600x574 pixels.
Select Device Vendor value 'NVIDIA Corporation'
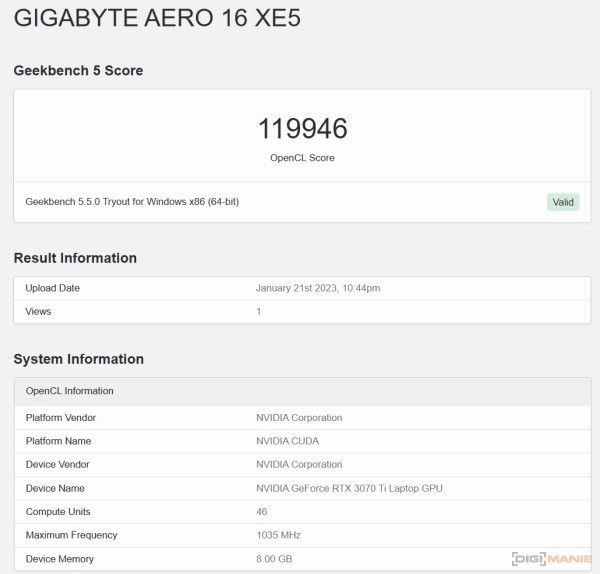[299, 464]
